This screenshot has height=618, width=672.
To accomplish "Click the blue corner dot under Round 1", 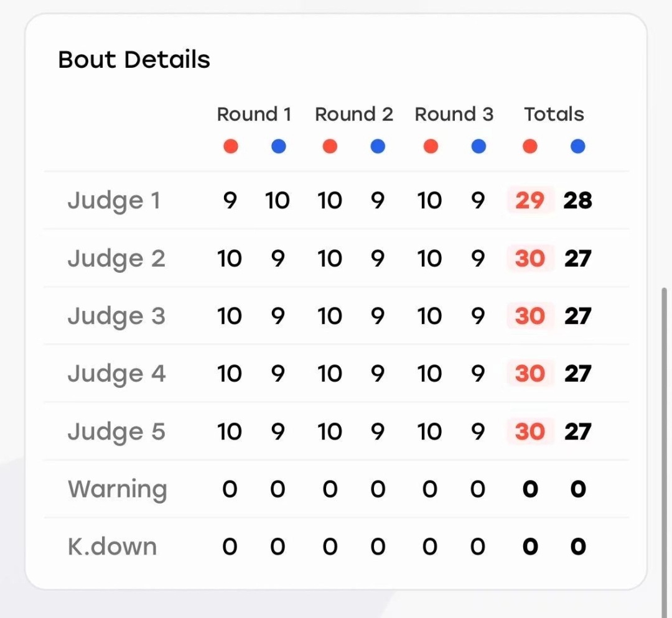I will tap(279, 147).
